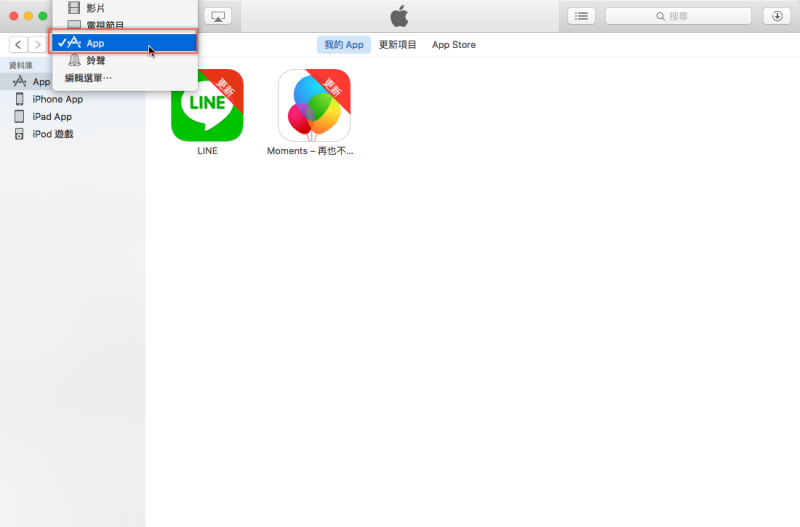
Task: Click the 資料庫 sidebar header
Action: (x=21, y=65)
